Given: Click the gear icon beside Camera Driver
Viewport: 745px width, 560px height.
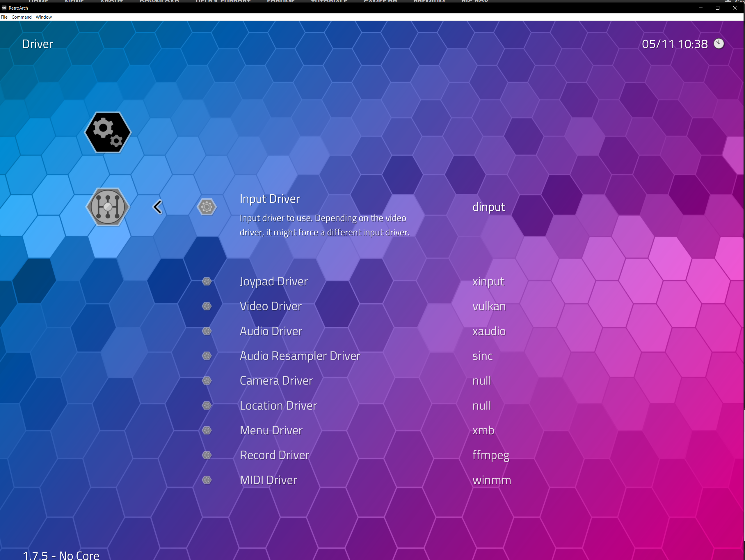Looking at the screenshot, I should point(207,381).
